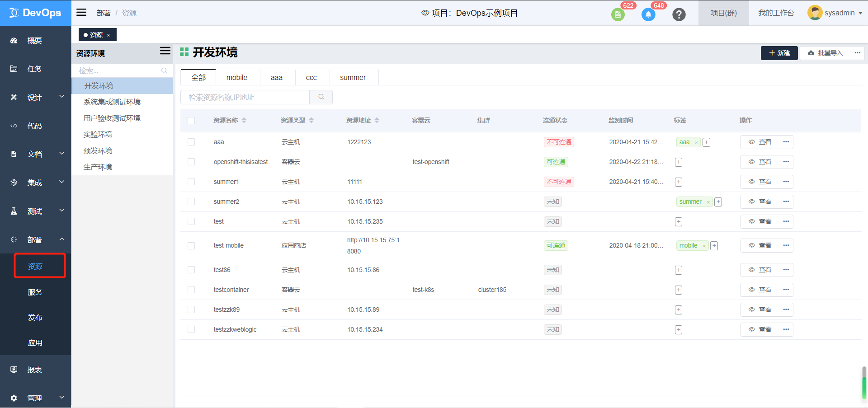The width and height of the screenshot is (868, 408).
Task: Open 服务 under 部署 menu
Action: (35, 292)
